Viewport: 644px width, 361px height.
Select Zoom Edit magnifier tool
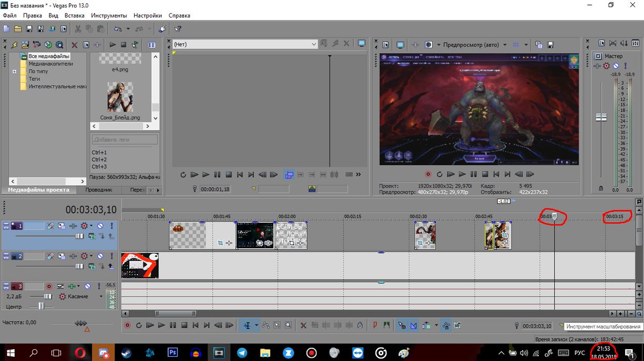[289, 325]
